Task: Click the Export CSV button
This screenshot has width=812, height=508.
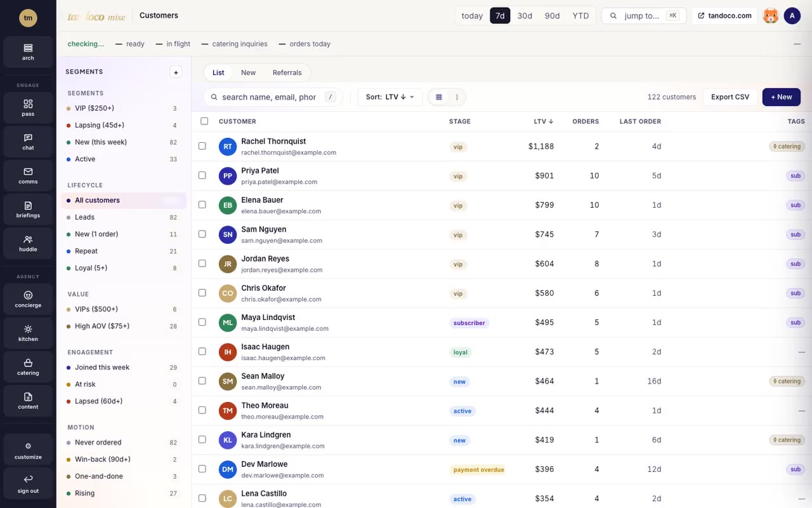Action: pyautogui.click(x=730, y=97)
